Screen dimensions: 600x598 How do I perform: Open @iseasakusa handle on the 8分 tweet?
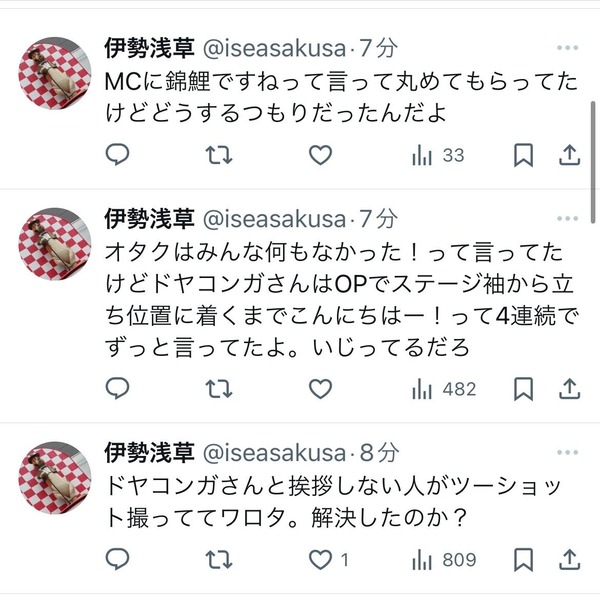(x=274, y=453)
